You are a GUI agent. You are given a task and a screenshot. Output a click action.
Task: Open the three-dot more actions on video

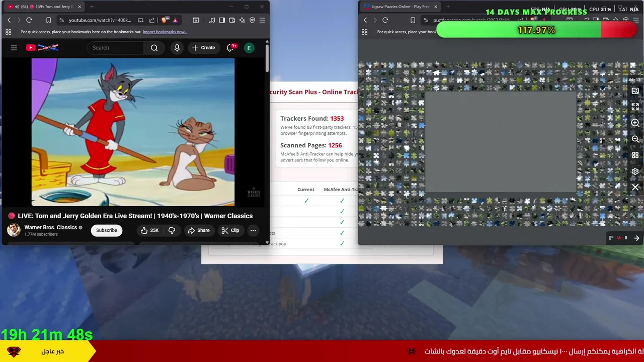click(x=253, y=230)
